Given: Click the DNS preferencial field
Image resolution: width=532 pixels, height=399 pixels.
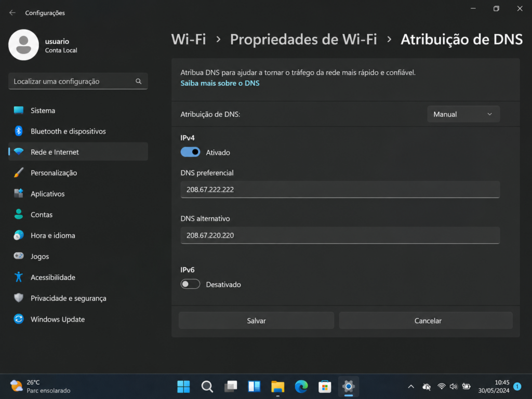Looking at the screenshot, I should [340, 189].
